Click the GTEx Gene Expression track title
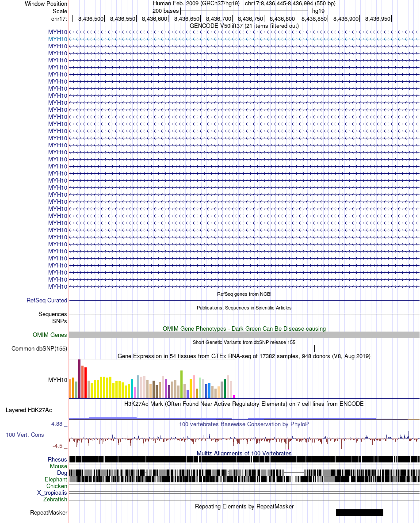Image resolution: width=420 pixels, height=523 pixels. pyautogui.click(x=244, y=356)
